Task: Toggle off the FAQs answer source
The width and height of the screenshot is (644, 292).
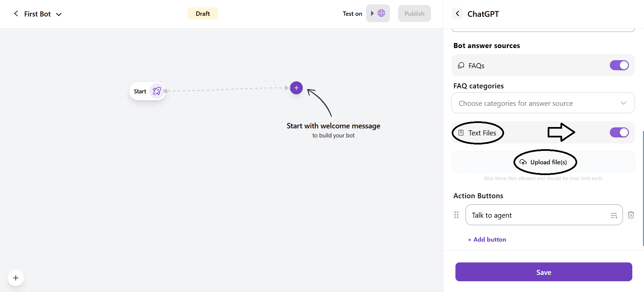Action: [619, 65]
